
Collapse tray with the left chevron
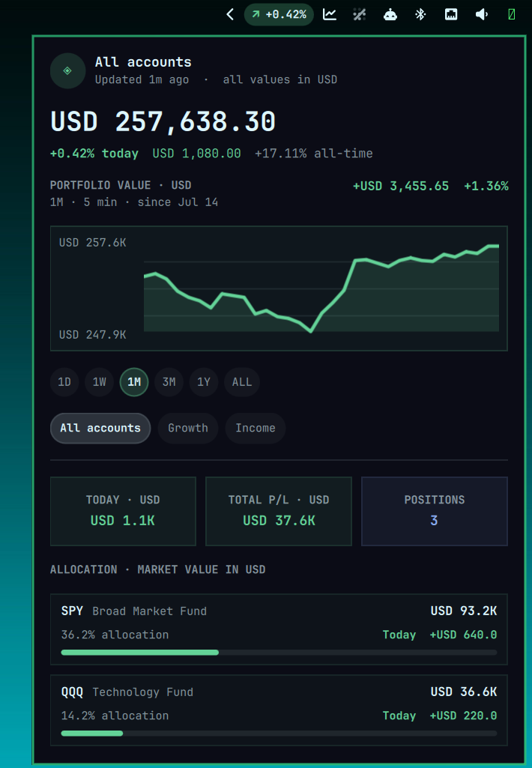[x=230, y=14]
